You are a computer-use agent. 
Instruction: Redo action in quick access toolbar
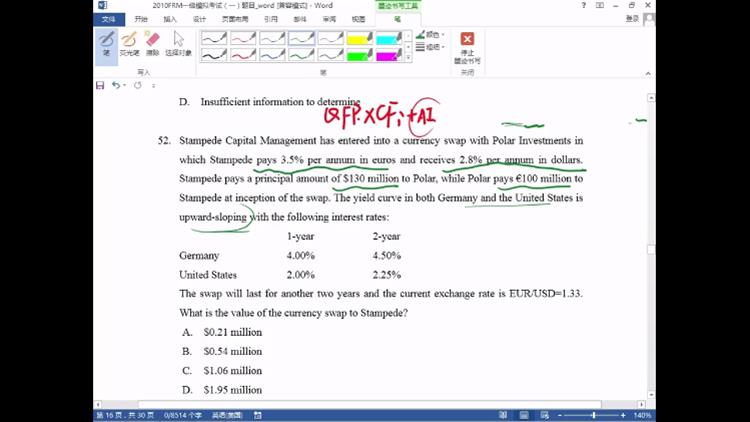point(138,85)
